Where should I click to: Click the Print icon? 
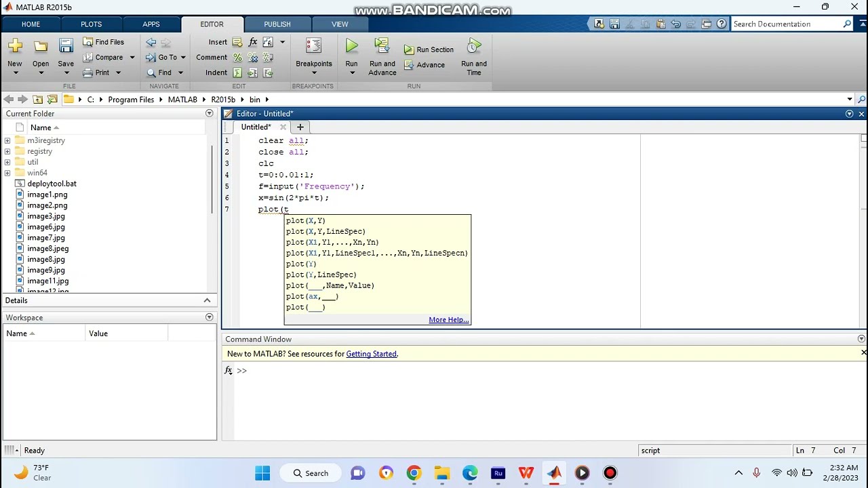coord(87,73)
